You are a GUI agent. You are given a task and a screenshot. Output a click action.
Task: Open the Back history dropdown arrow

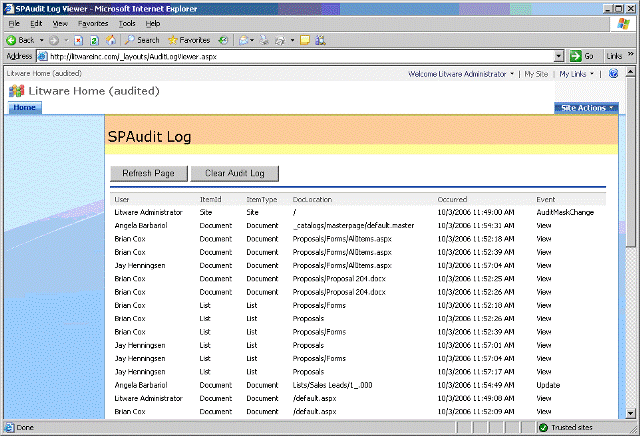(41, 40)
